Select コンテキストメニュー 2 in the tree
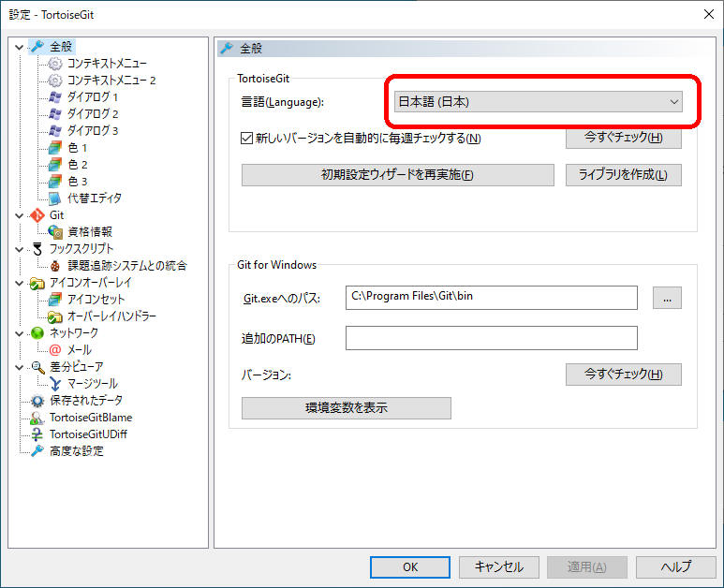Viewport: 724px width, 588px height. pyautogui.click(x=111, y=81)
